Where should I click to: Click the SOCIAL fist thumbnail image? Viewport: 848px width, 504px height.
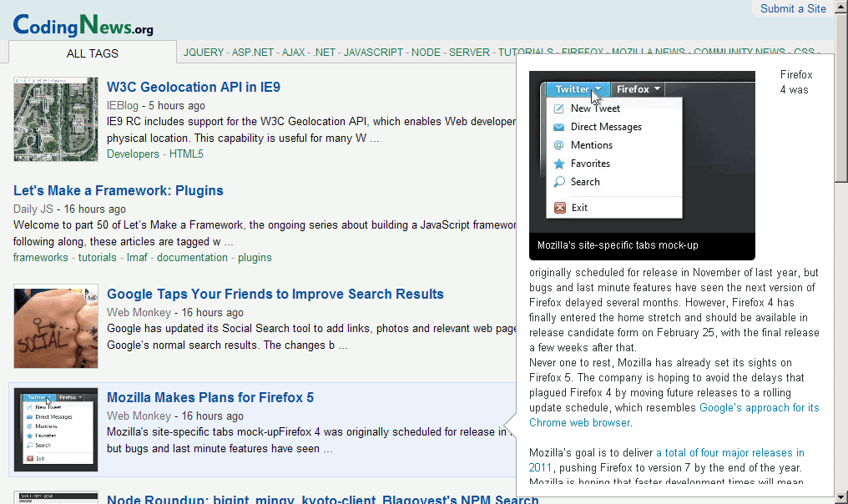pyautogui.click(x=56, y=326)
